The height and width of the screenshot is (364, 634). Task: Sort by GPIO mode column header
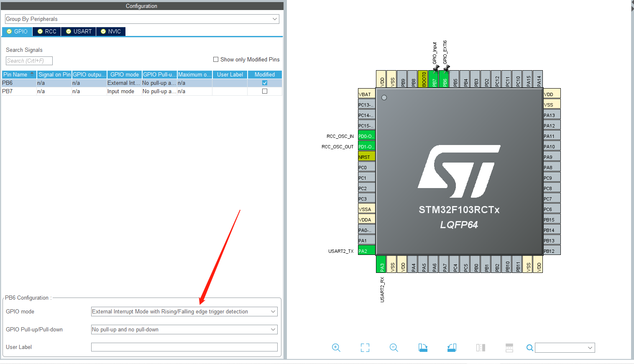click(125, 74)
